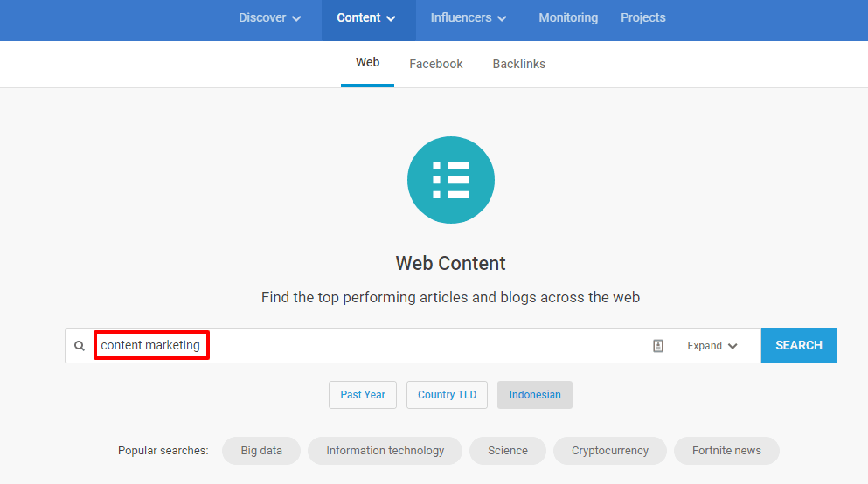Image resolution: width=868 pixels, height=484 pixels.
Task: Toggle the Past Year filter
Action: pyautogui.click(x=363, y=395)
